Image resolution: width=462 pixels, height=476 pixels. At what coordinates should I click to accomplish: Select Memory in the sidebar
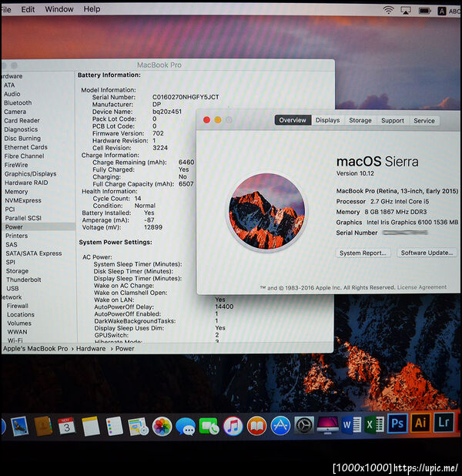[x=16, y=192]
